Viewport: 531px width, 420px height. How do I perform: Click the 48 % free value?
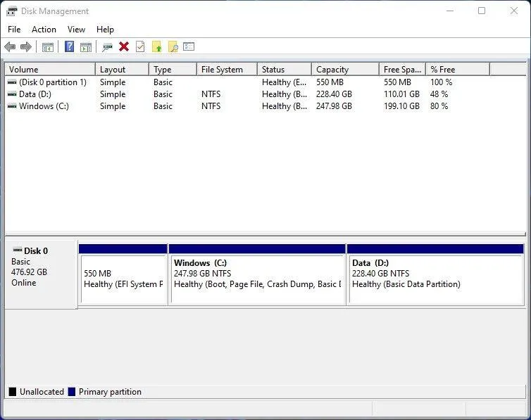[x=439, y=94]
